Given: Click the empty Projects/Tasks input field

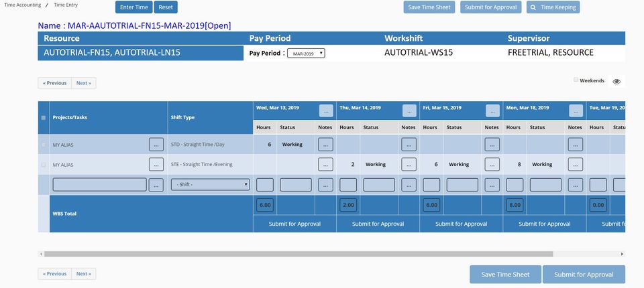Looking at the screenshot, I should click(99, 185).
